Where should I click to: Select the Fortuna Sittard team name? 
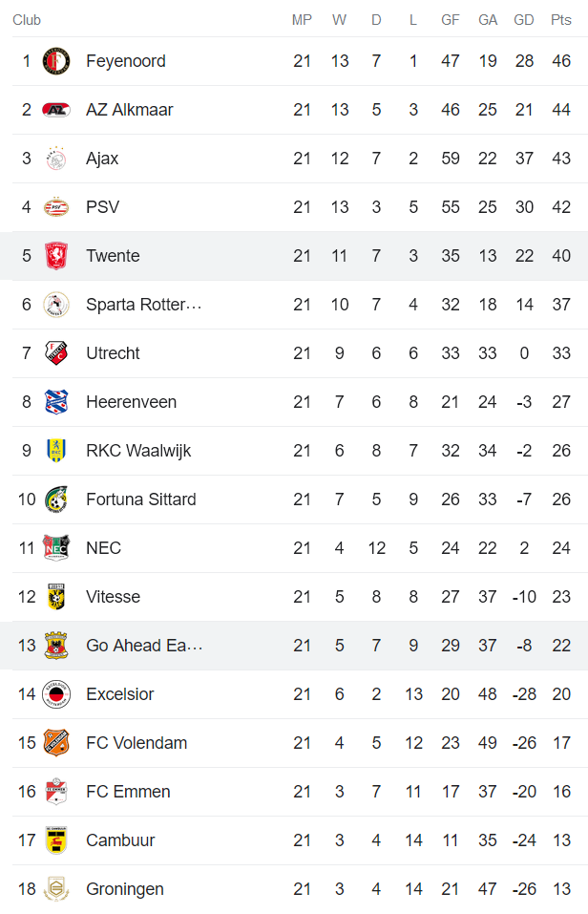(x=140, y=500)
